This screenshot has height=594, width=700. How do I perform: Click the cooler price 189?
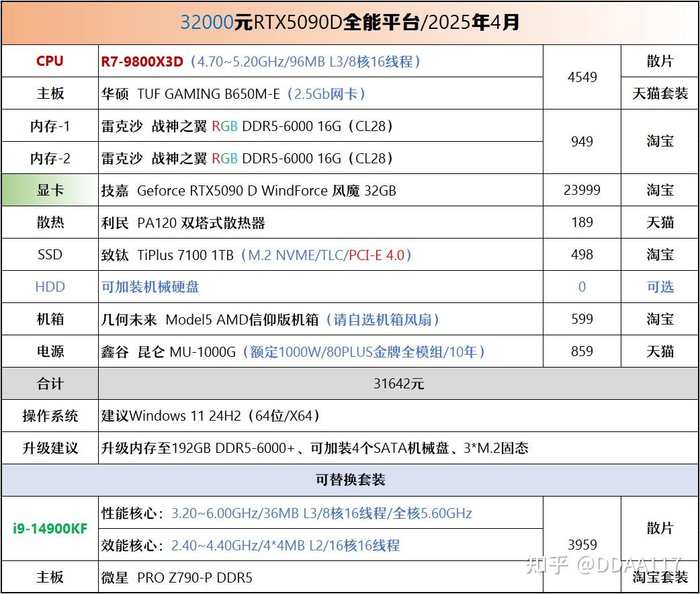pyautogui.click(x=582, y=222)
